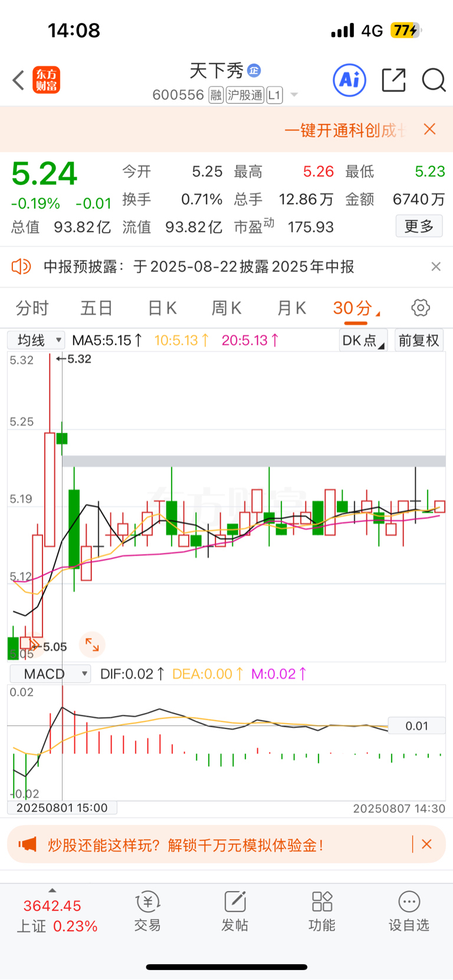Open the DK点 dropdown

pyautogui.click(x=363, y=340)
